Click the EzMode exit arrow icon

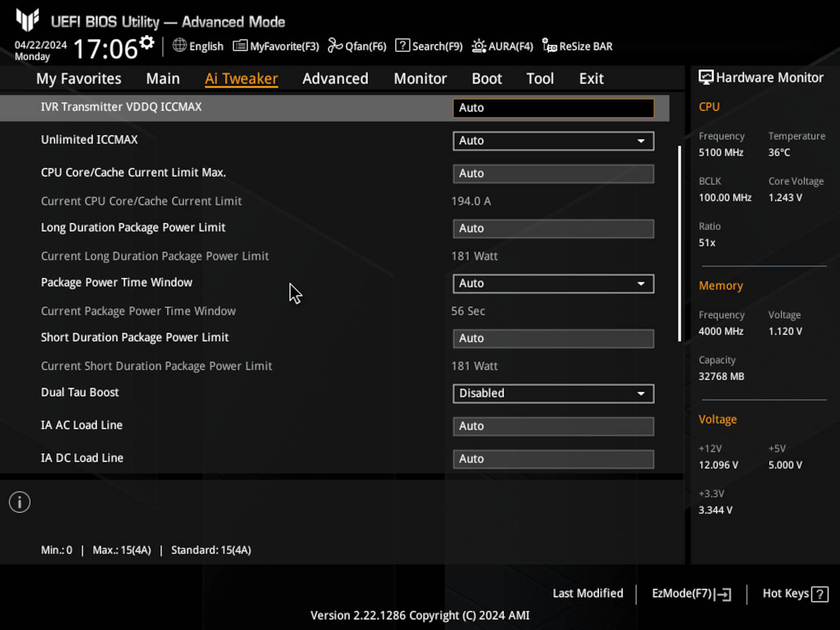(723, 594)
